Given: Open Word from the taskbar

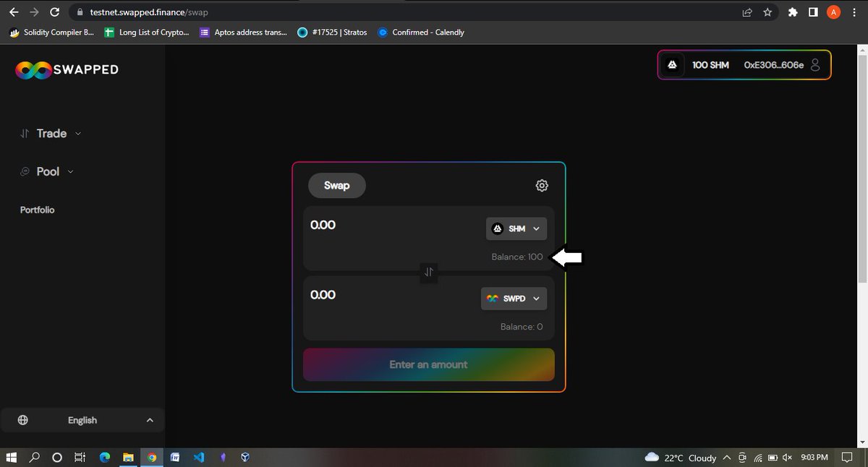Looking at the screenshot, I should [175, 458].
